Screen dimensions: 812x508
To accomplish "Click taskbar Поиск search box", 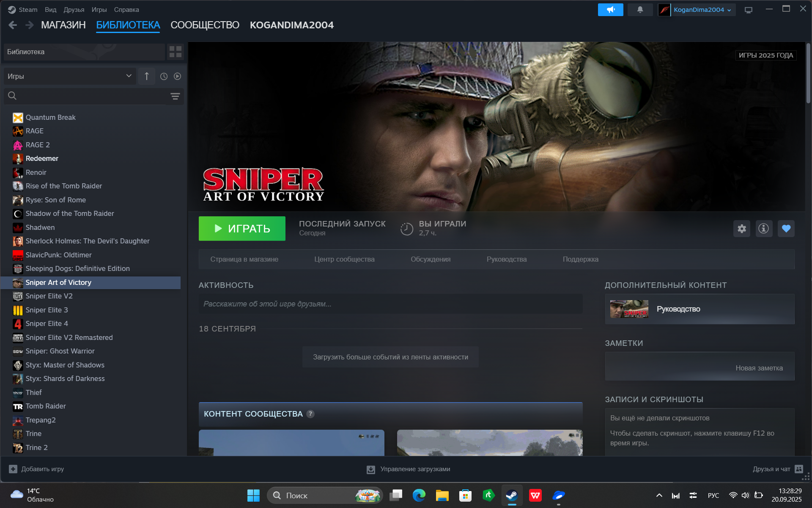I will [325, 495].
